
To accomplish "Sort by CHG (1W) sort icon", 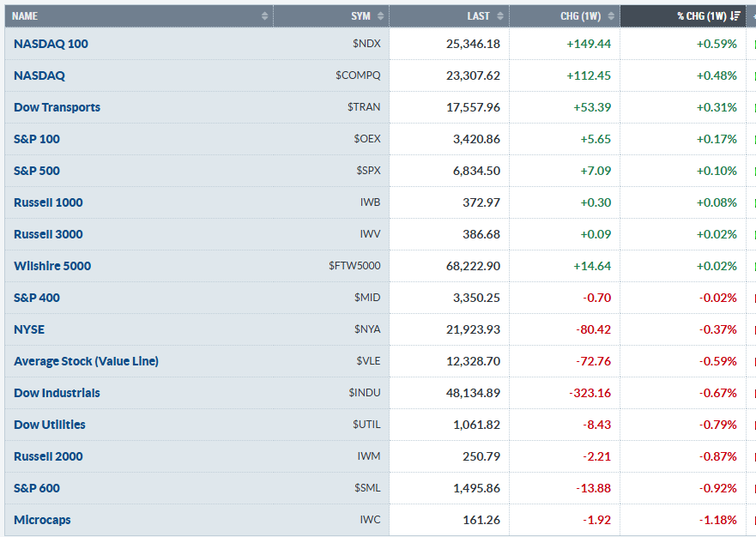I will pos(611,16).
